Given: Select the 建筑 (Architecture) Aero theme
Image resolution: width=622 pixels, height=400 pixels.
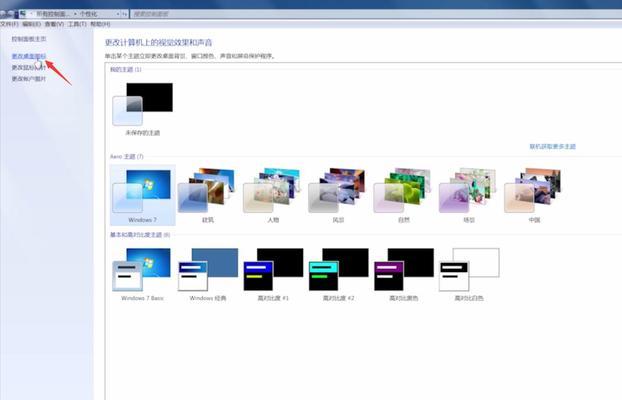Looking at the screenshot, I should click(x=207, y=195).
